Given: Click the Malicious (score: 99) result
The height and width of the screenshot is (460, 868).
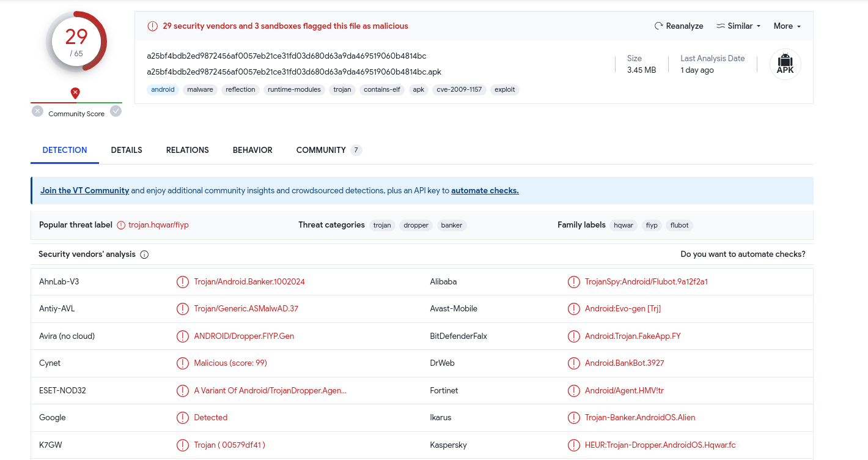Looking at the screenshot, I should click(x=230, y=363).
